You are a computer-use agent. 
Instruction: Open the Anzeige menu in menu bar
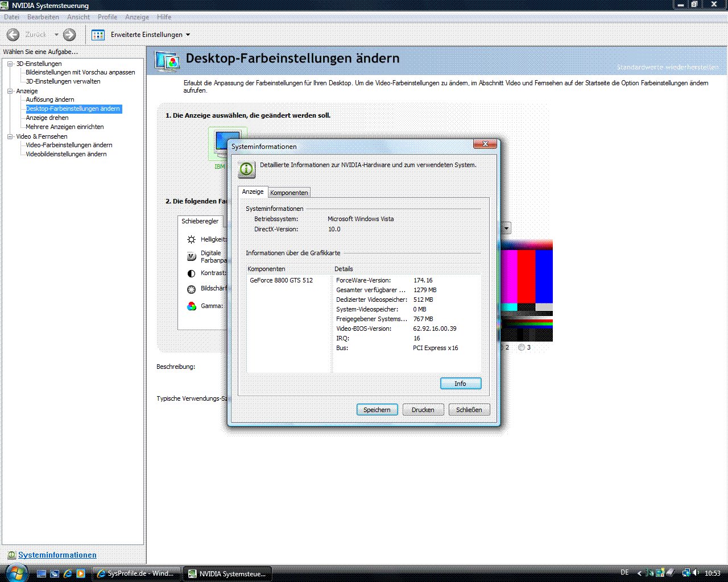(137, 17)
